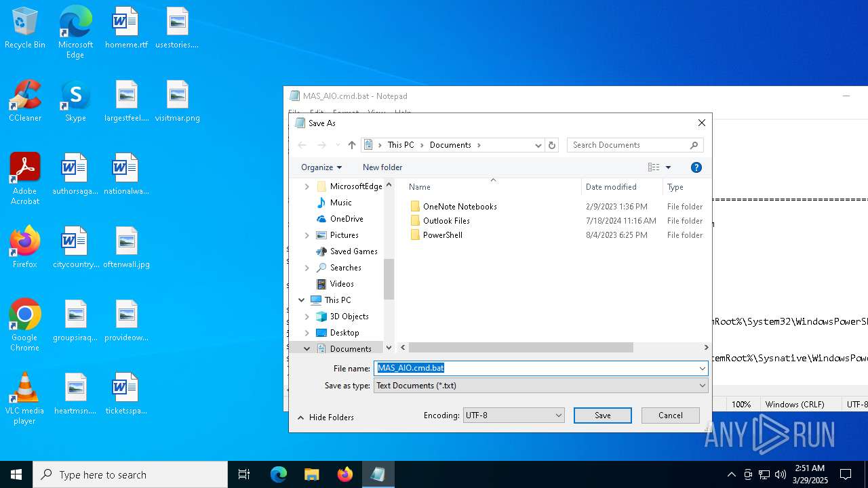Click the taskbar search box

pos(130,474)
